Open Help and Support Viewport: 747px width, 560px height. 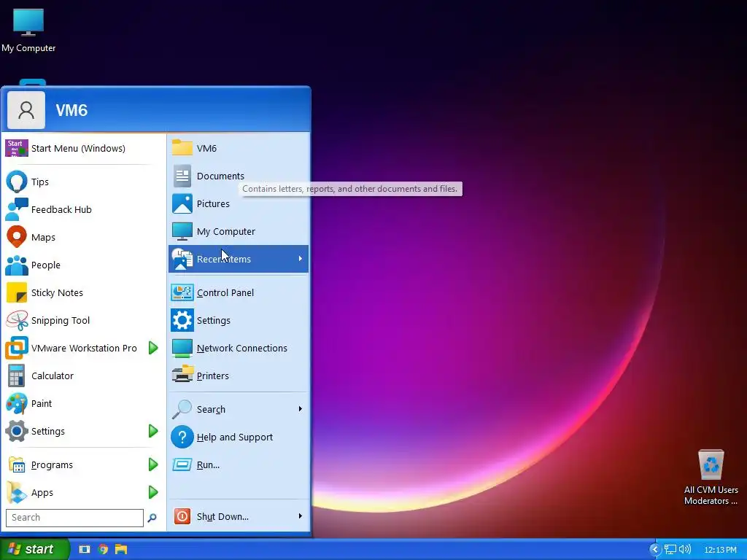click(x=239, y=437)
